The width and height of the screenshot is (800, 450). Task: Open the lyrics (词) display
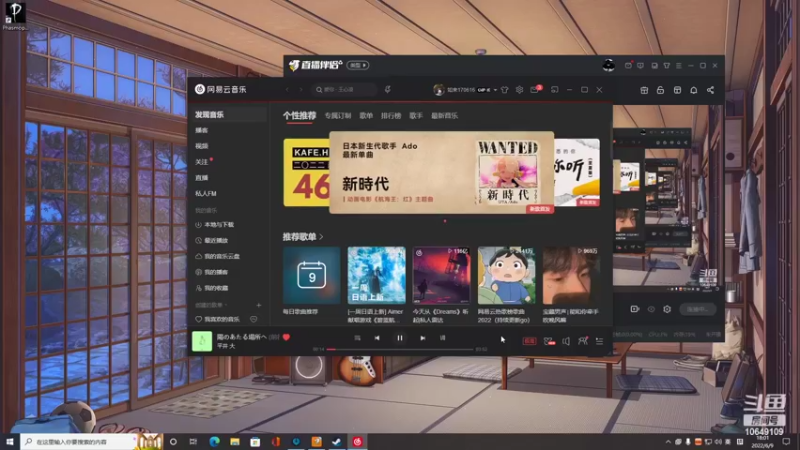pos(442,338)
